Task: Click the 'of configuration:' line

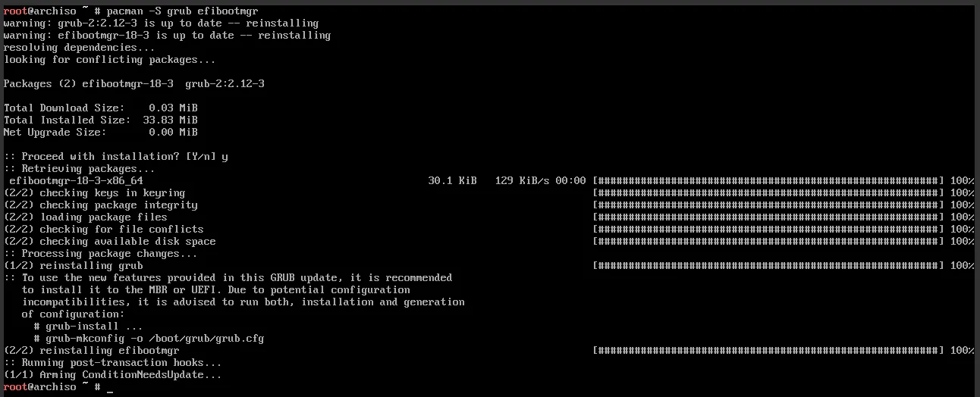Action: [73, 314]
